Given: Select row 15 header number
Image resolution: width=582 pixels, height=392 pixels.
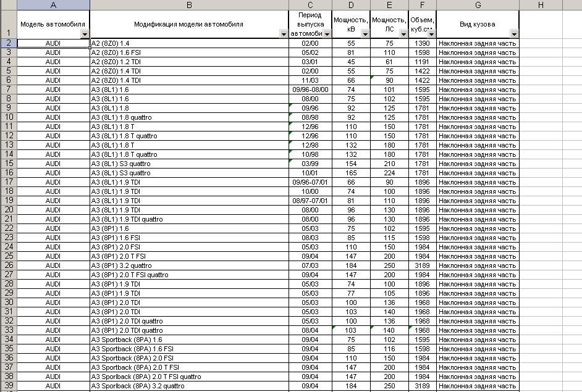Looking at the screenshot, I should 8,164.
